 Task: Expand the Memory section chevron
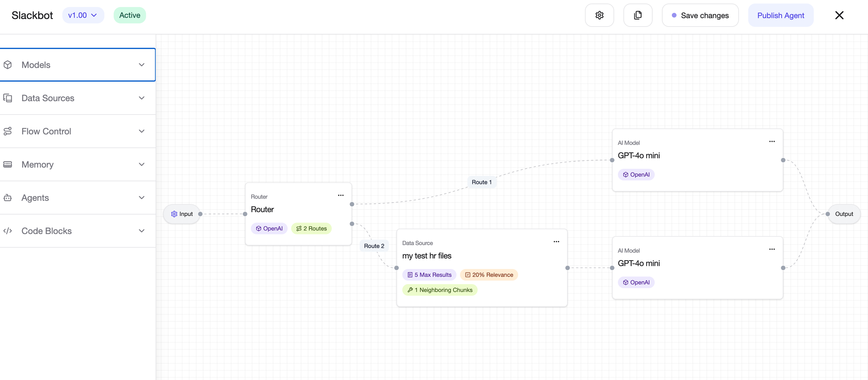tap(141, 164)
